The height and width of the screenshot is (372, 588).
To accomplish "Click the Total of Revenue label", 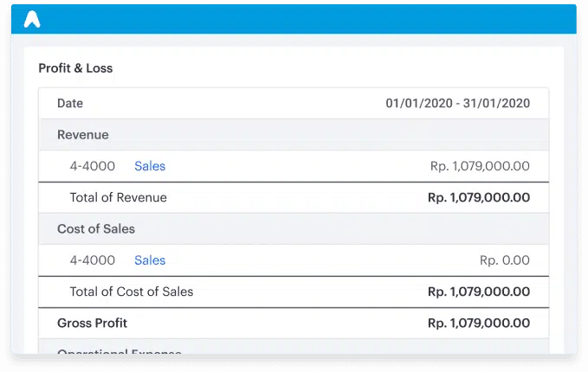I will point(118,197).
